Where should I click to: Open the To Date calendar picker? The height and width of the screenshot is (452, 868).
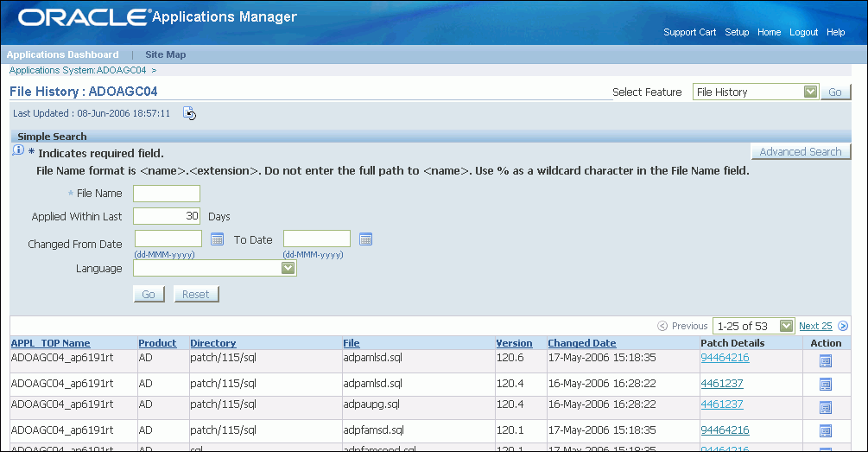click(365, 239)
